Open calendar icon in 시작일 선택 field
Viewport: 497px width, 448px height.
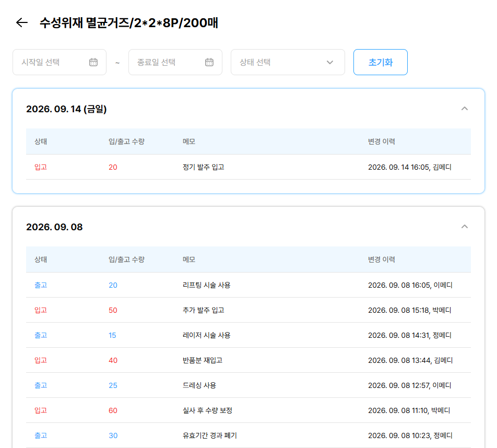click(93, 62)
